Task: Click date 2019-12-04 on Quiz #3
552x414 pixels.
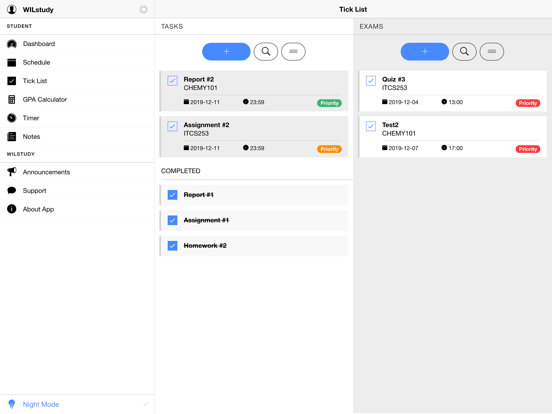Action: [x=403, y=102]
